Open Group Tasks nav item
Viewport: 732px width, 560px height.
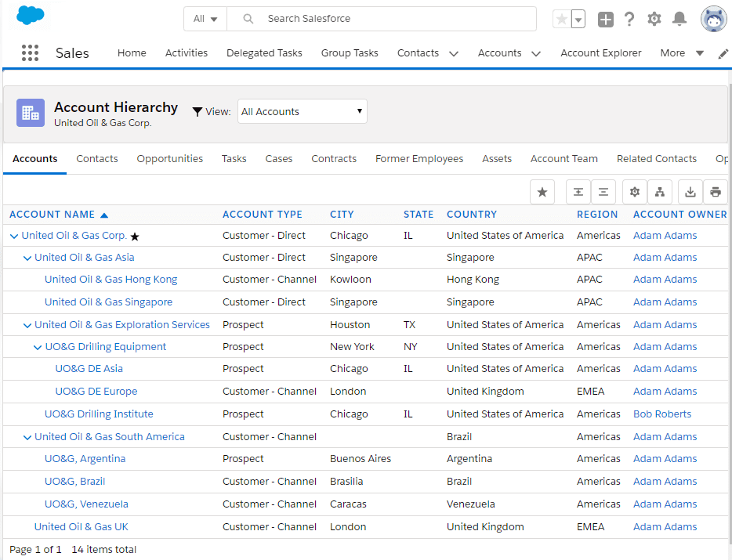tap(350, 53)
